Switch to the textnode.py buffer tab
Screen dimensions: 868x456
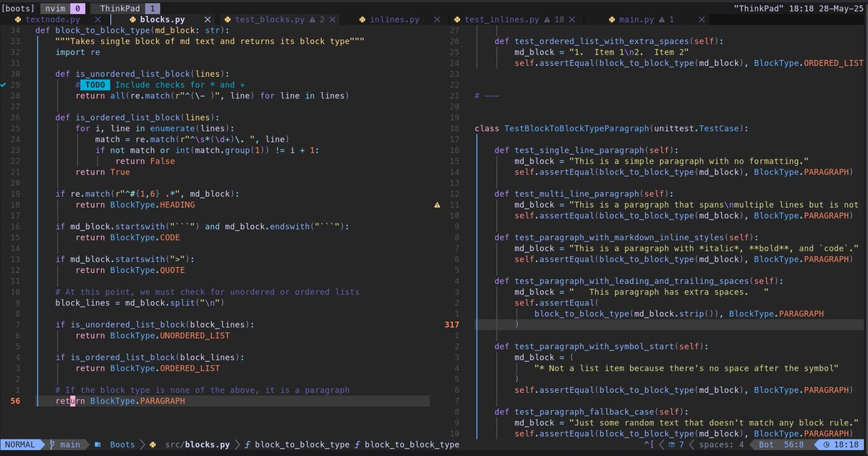coord(52,20)
